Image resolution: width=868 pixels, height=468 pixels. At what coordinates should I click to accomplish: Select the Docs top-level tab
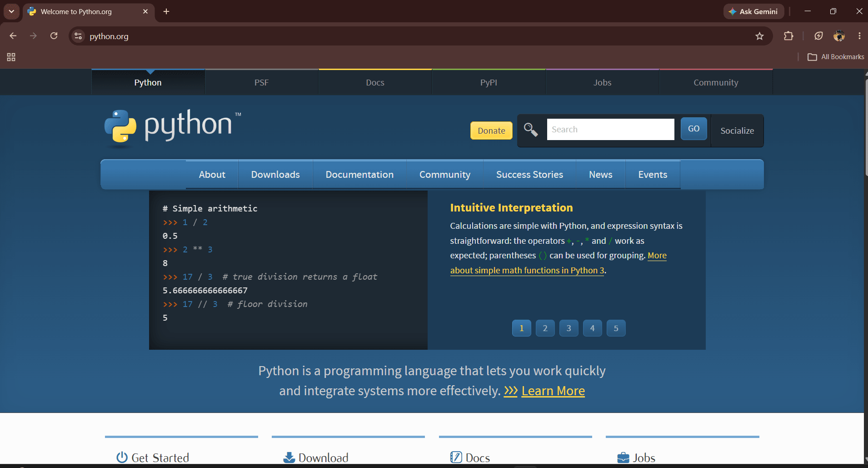coord(375,82)
